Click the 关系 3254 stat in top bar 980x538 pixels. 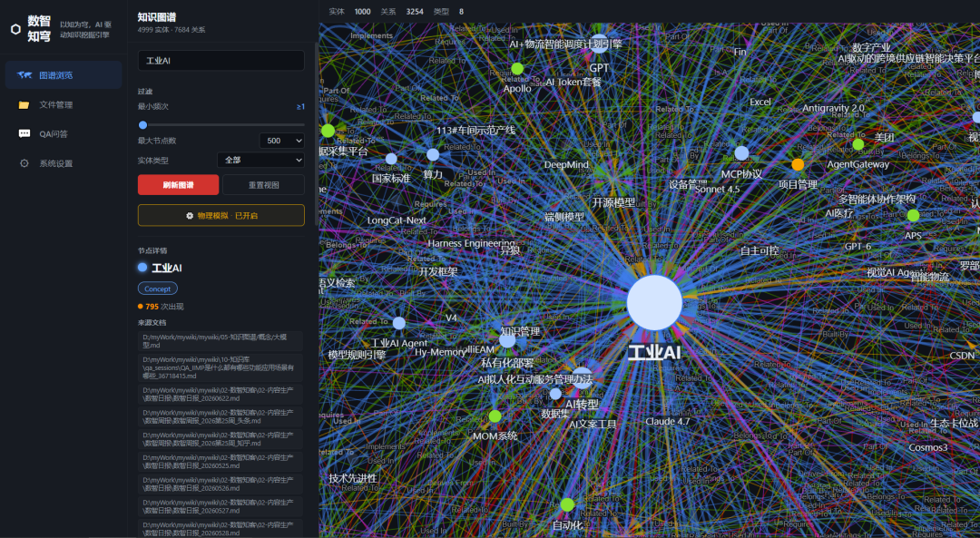coord(402,11)
